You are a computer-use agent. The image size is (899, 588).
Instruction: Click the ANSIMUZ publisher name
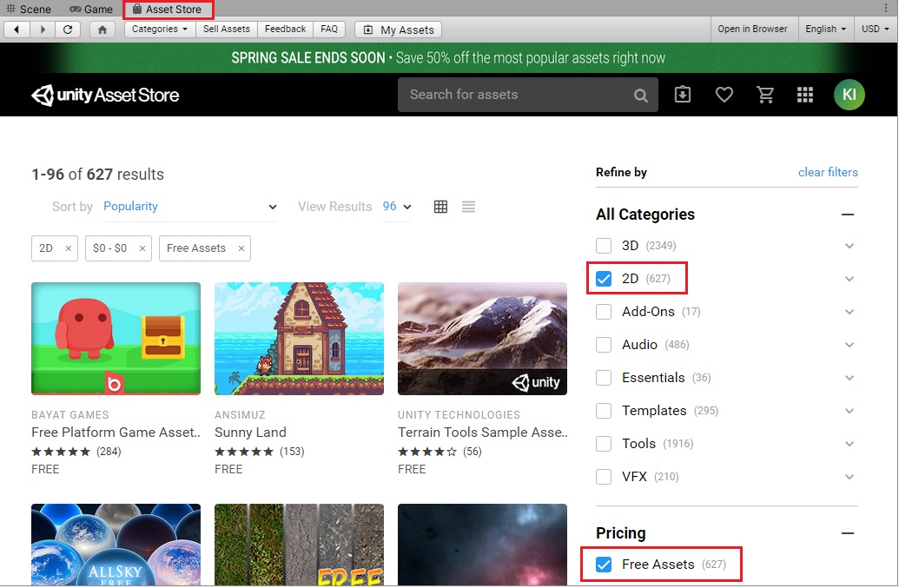tap(240, 415)
